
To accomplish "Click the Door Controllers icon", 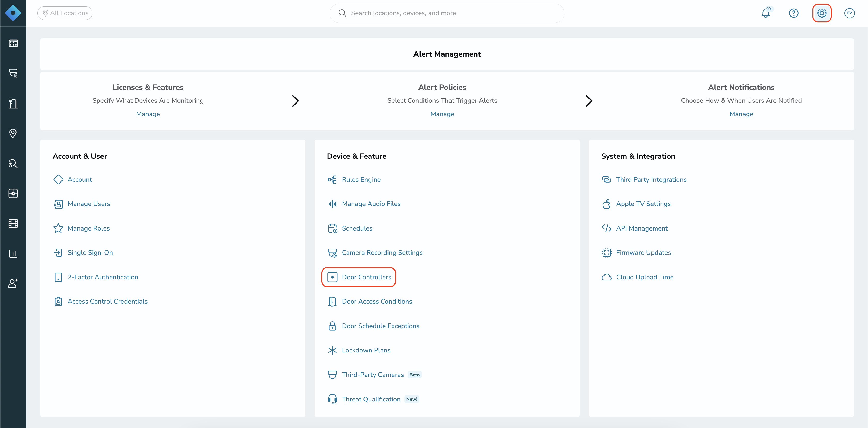I will point(332,277).
